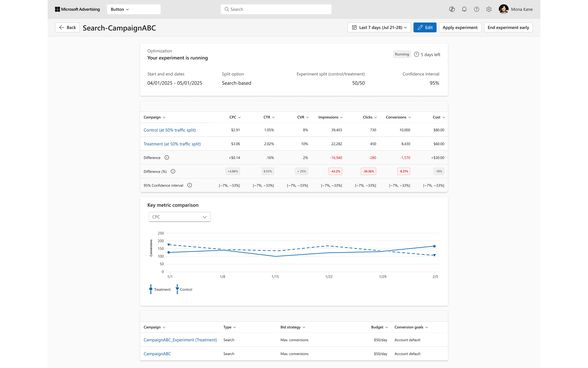Focus the Search field

coord(276,9)
